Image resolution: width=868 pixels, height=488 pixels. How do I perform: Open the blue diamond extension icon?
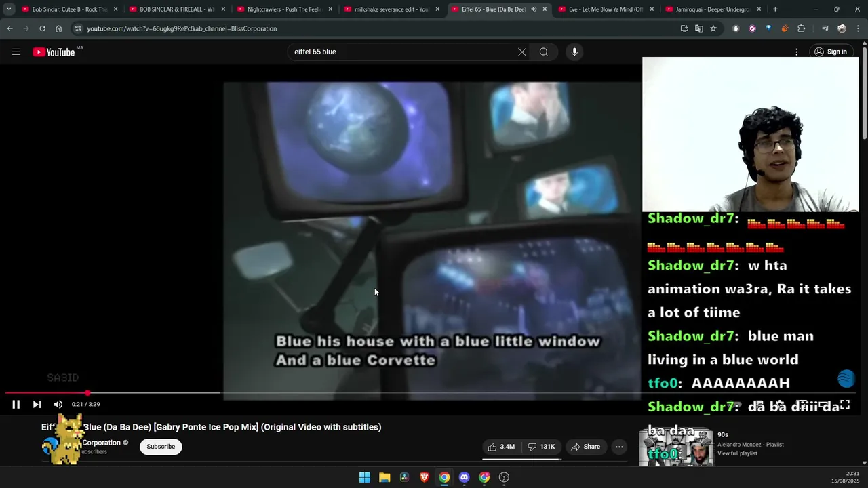[x=768, y=28]
